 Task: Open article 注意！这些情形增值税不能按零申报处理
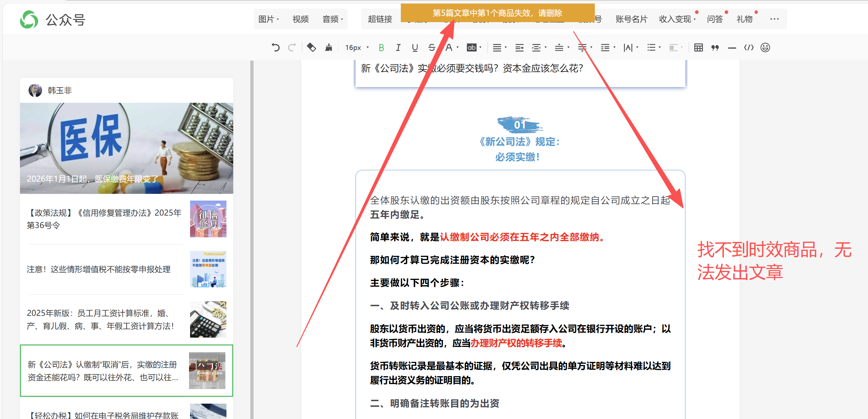pyautogui.click(x=98, y=269)
